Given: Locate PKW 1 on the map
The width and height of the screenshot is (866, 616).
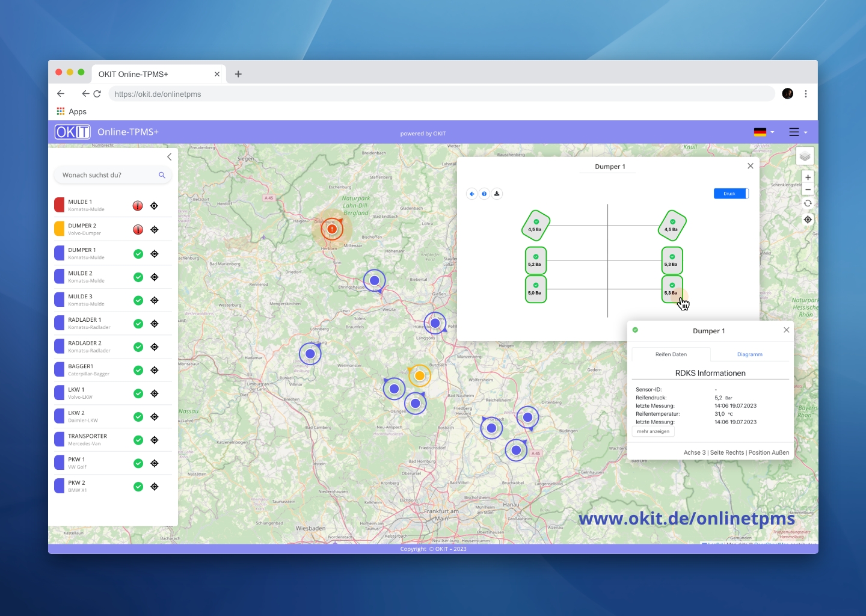Looking at the screenshot, I should pyautogui.click(x=155, y=463).
